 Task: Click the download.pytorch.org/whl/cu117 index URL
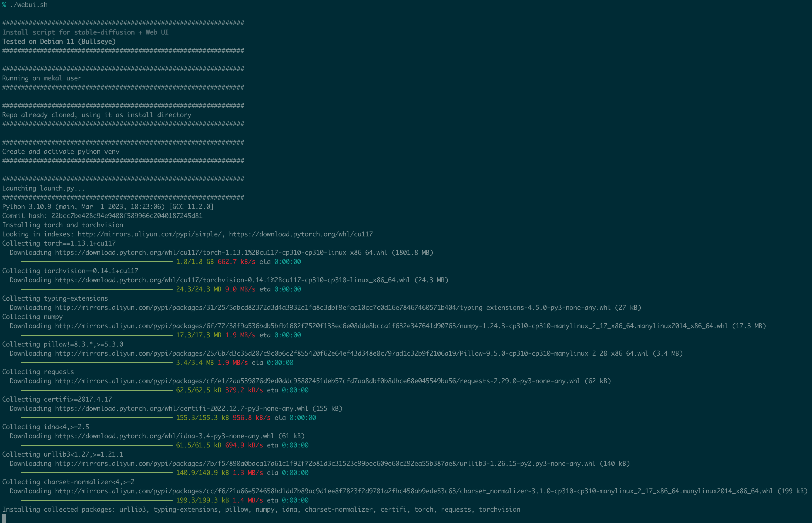300,234
